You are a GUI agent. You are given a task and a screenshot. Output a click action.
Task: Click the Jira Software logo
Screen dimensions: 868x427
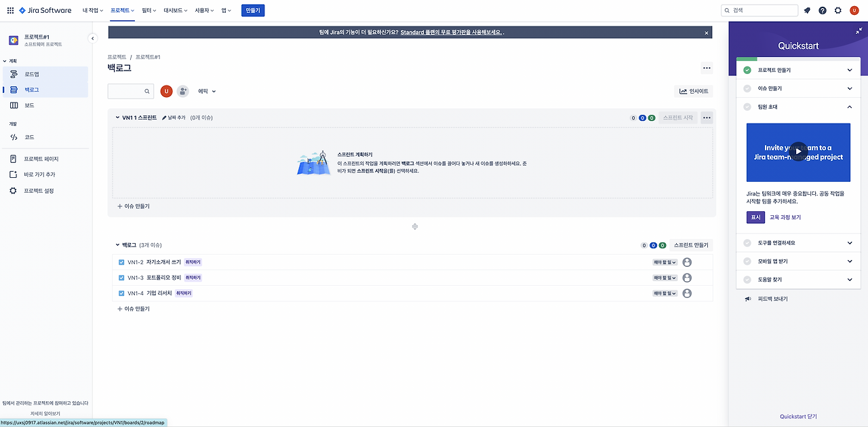coord(45,10)
